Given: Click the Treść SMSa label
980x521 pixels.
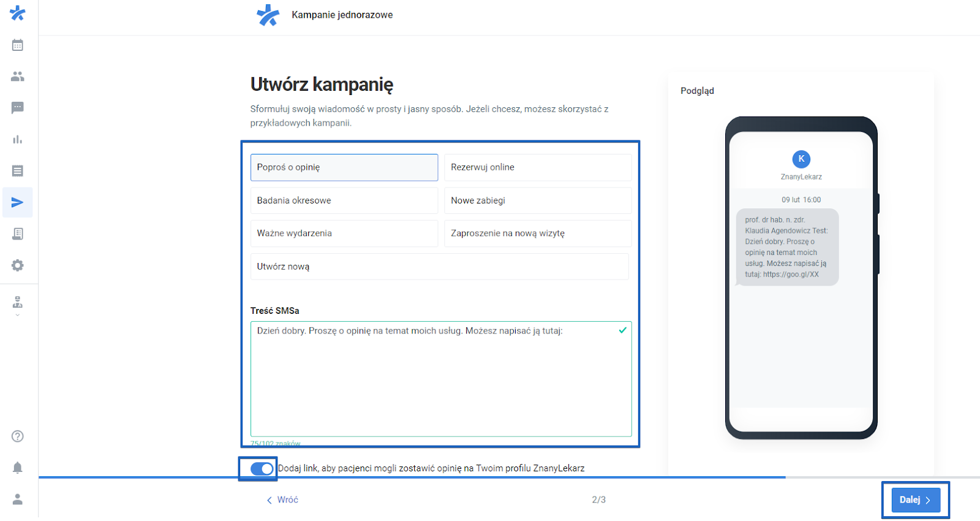Looking at the screenshot, I should coord(275,311).
